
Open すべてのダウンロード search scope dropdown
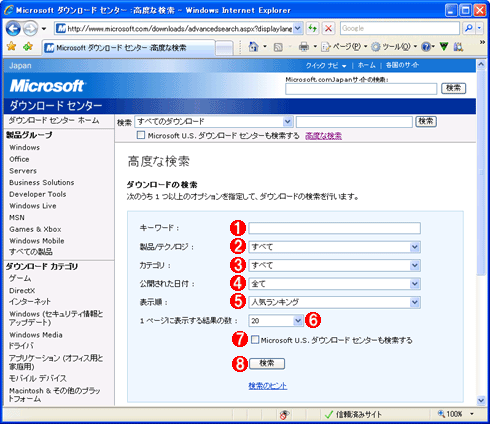(x=287, y=122)
